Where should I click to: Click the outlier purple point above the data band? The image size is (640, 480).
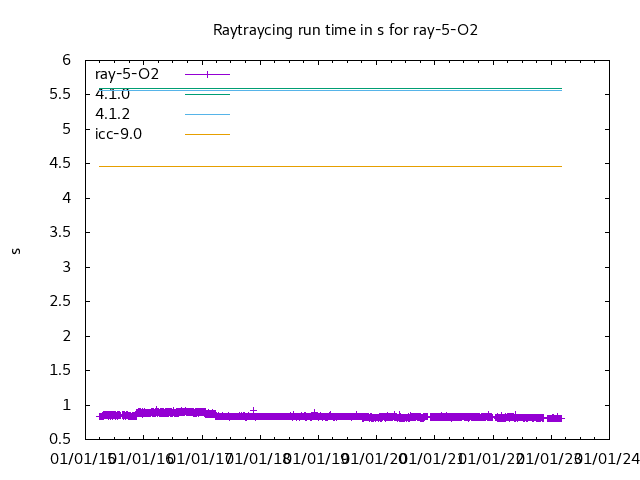pos(253,409)
